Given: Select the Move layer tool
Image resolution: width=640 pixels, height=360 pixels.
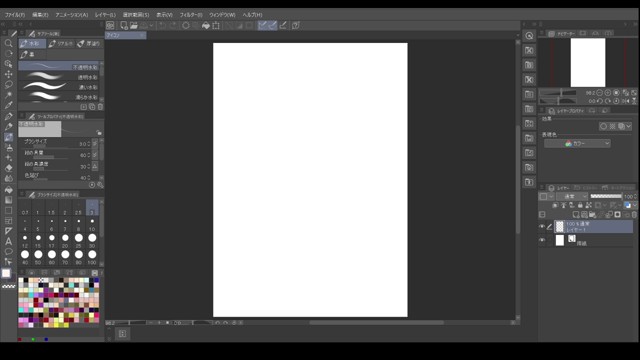Looking at the screenshot, I should coord(8,74).
